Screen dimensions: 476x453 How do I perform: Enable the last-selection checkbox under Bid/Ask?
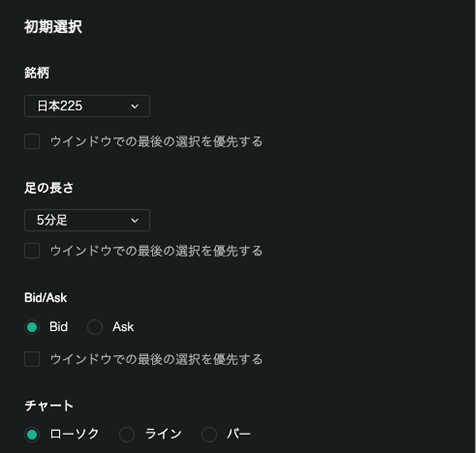coord(32,359)
